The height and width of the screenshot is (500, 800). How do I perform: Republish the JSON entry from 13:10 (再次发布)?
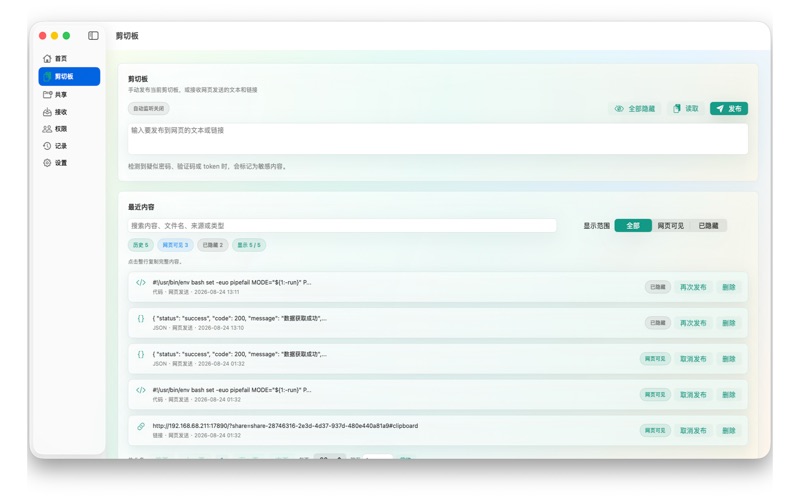693,323
